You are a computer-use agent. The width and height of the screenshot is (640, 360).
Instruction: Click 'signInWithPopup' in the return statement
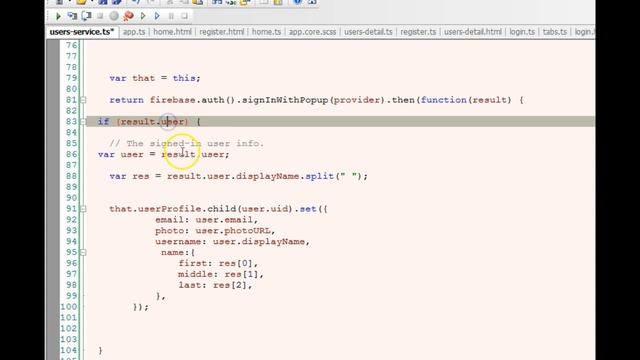point(285,100)
